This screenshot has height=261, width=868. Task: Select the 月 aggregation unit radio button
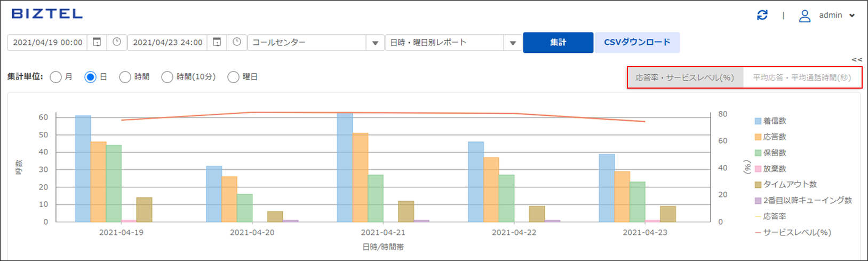click(x=56, y=77)
